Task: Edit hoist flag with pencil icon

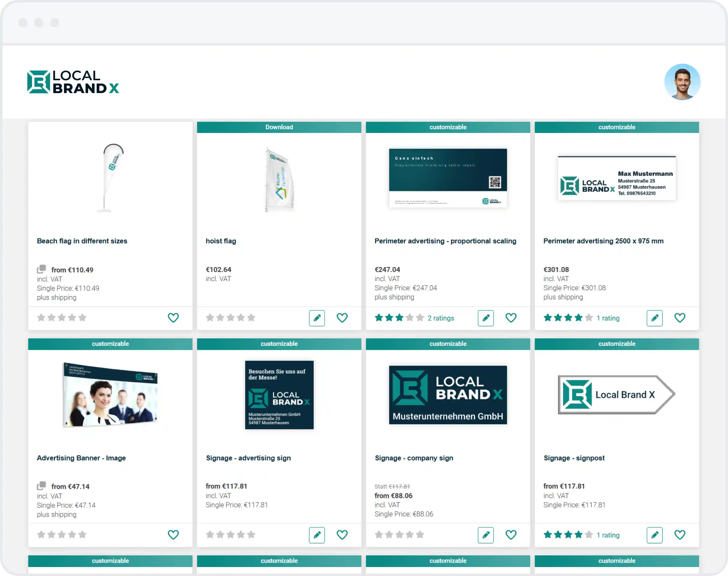Action: click(x=317, y=318)
